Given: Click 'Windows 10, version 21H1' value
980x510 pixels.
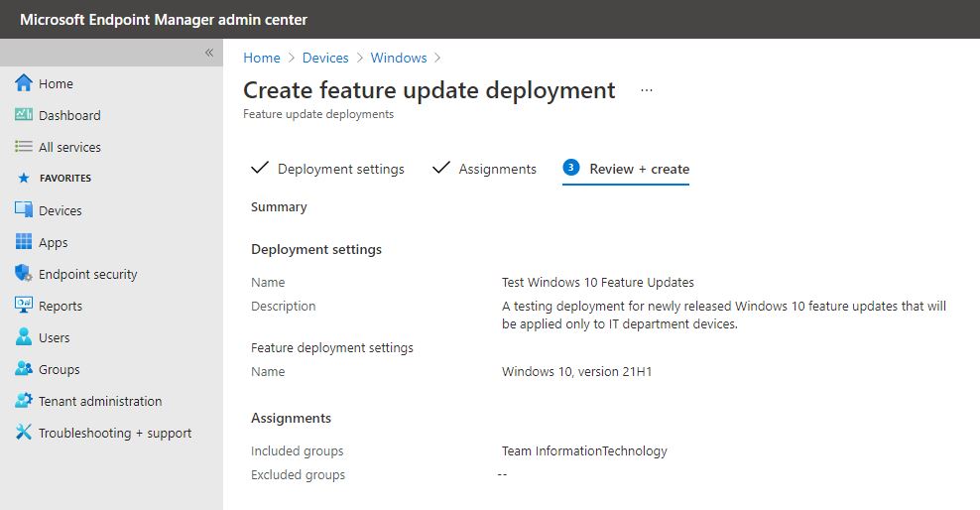Looking at the screenshot, I should (x=577, y=372).
